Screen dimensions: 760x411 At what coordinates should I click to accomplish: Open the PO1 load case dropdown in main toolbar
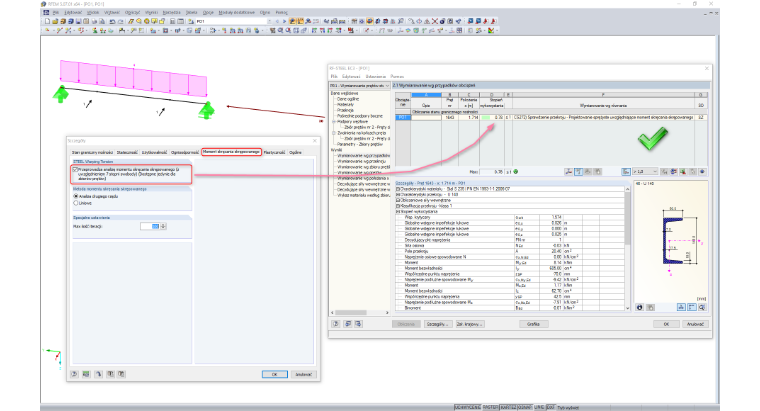[x=269, y=21]
